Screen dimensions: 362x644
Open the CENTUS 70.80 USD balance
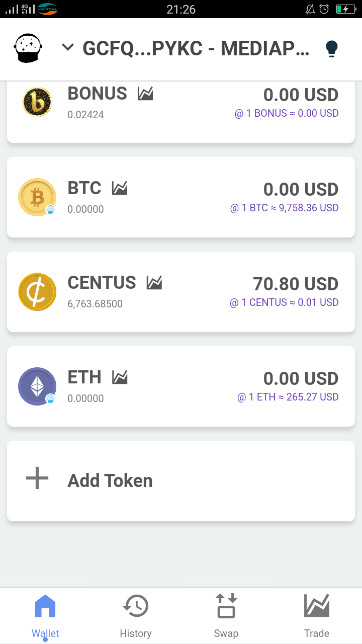[296, 284]
